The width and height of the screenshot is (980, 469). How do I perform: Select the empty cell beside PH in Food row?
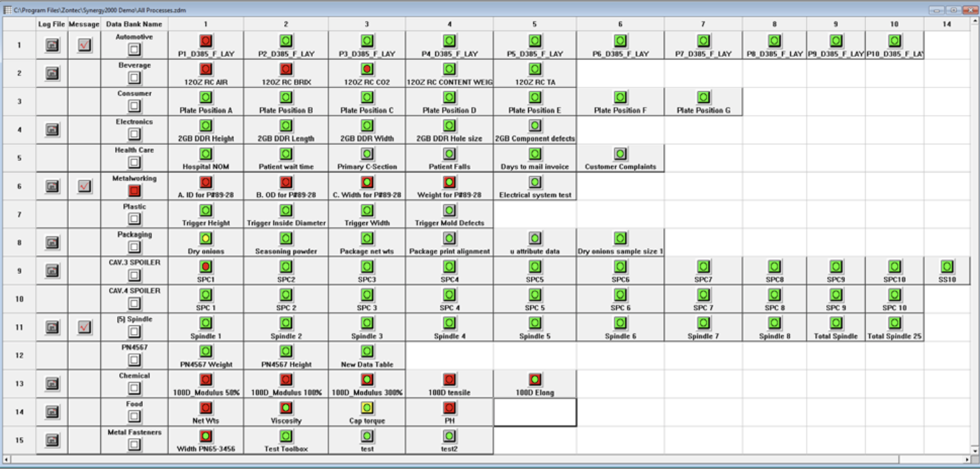pyautogui.click(x=535, y=412)
